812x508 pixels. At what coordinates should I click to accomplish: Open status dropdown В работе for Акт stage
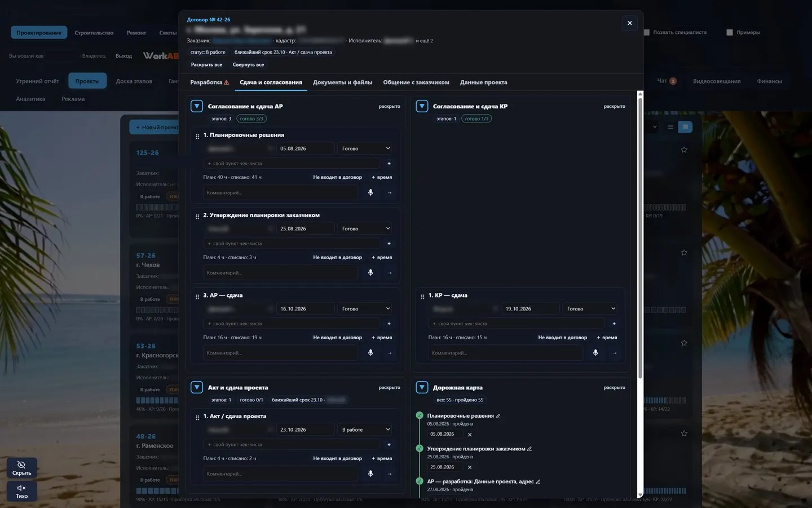click(366, 430)
